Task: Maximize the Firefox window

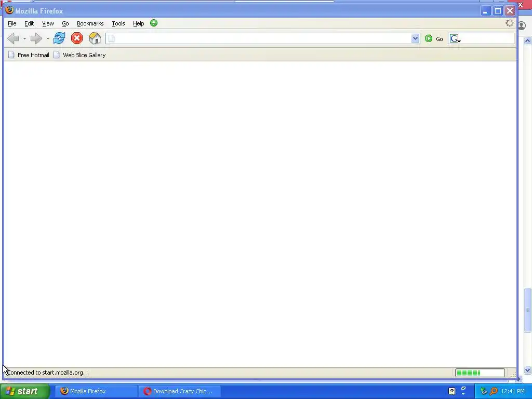Action: click(x=498, y=11)
